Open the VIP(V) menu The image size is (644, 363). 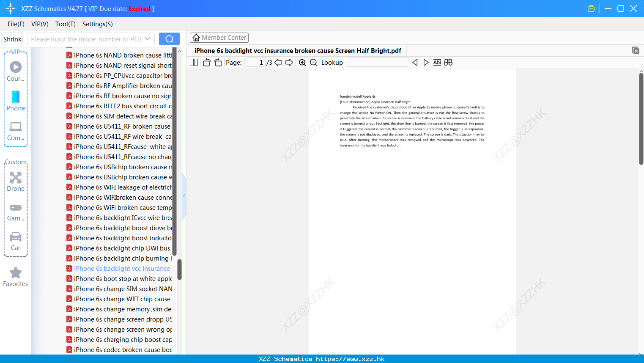click(40, 24)
